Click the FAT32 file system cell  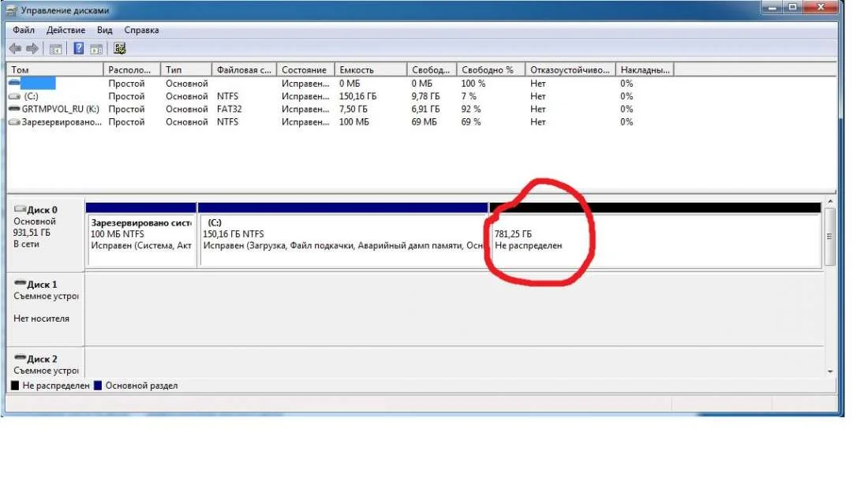tap(229, 109)
